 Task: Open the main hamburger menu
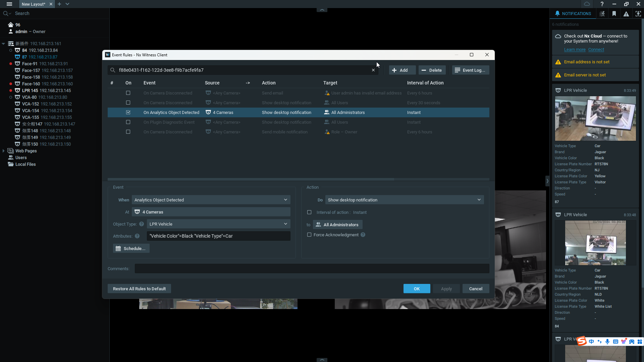tap(9, 4)
